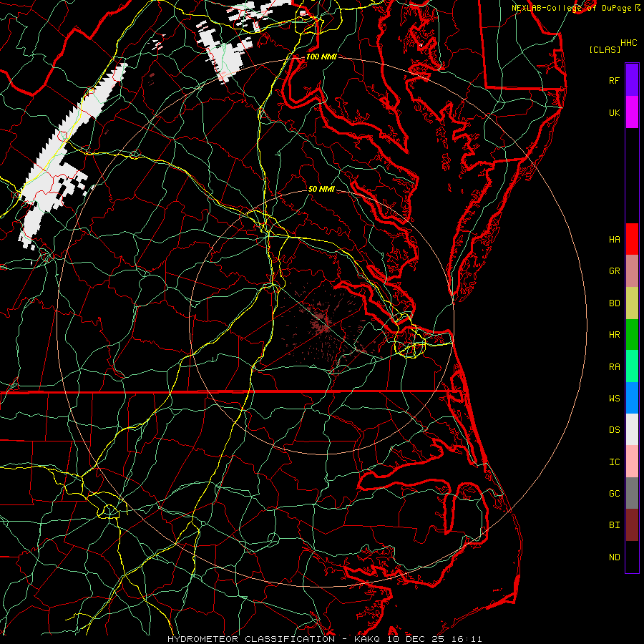This screenshot has width=644, height=644.
Task: Click the HHC product label
Action: tap(628, 43)
